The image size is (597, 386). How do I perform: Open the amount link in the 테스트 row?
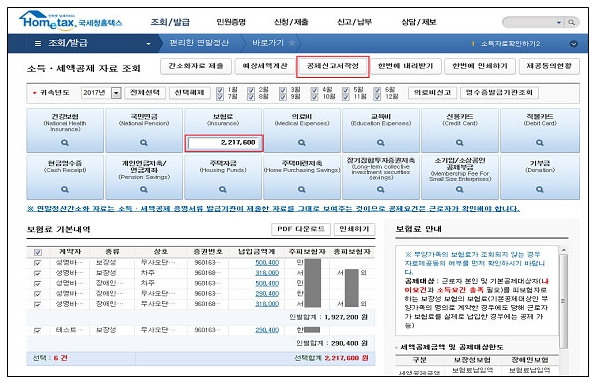pos(267,330)
